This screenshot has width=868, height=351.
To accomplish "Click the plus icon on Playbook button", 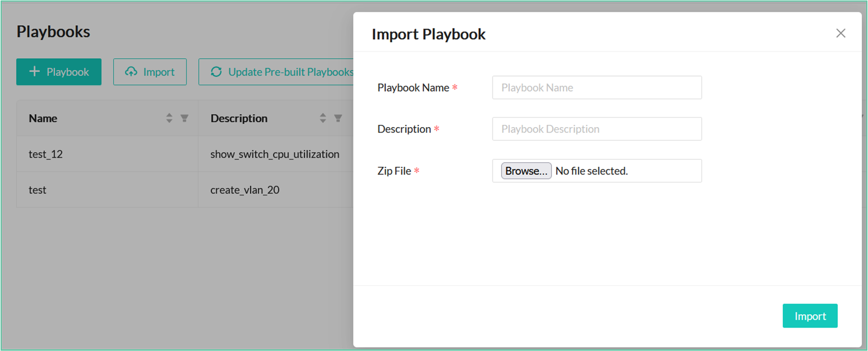I will [x=35, y=72].
